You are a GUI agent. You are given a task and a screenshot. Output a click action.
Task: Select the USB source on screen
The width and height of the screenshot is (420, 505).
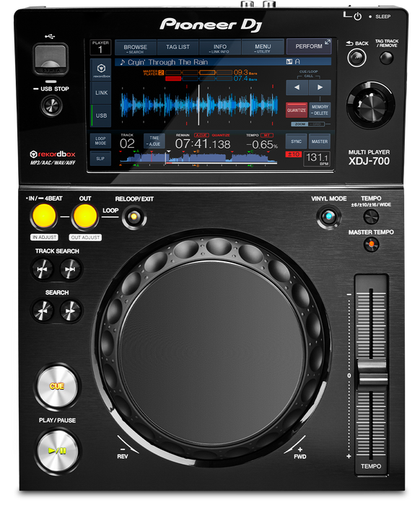(x=101, y=115)
